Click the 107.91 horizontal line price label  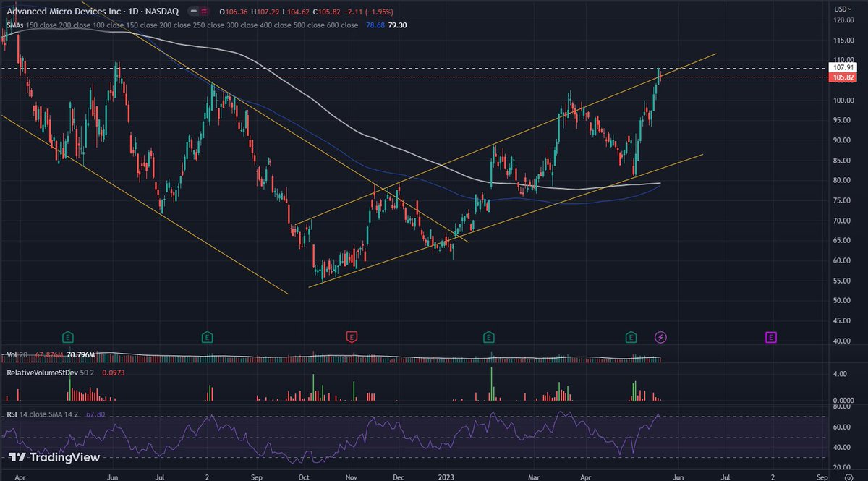(843, 67)
